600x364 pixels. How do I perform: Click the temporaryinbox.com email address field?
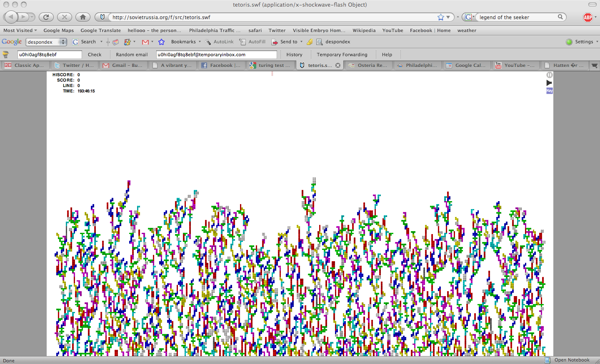point(216,55)
